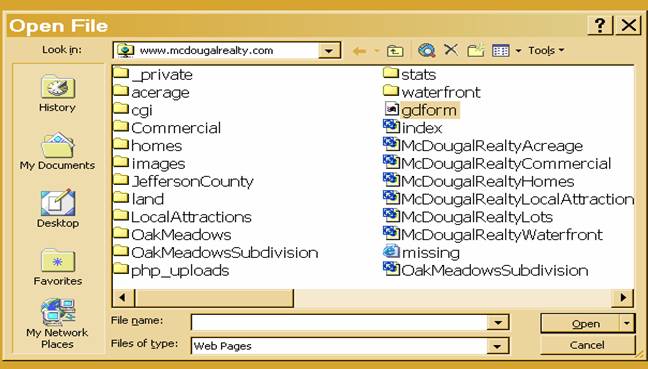
Task: Select the OakMeadowsSubdivision web page file
Action: tap(486, 271)
